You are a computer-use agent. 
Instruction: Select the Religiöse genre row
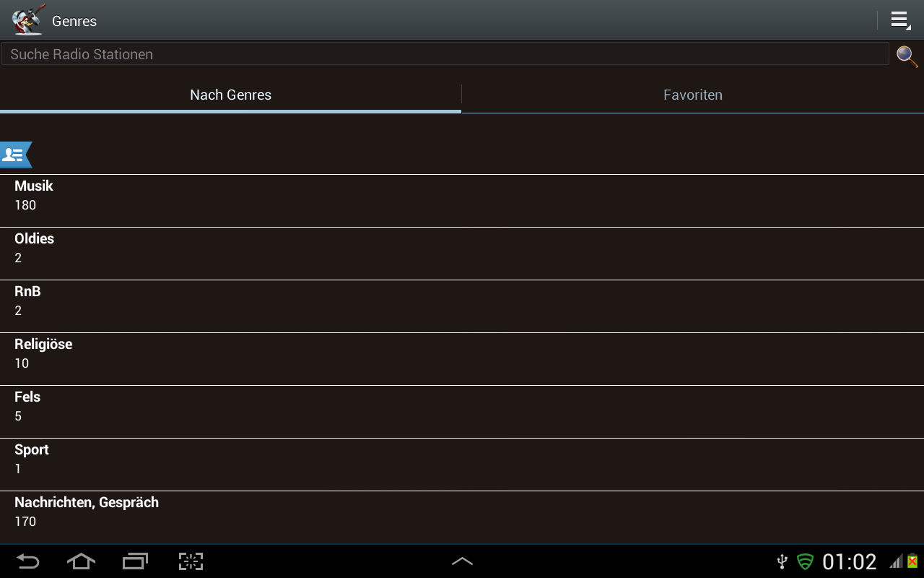point(462,359)
